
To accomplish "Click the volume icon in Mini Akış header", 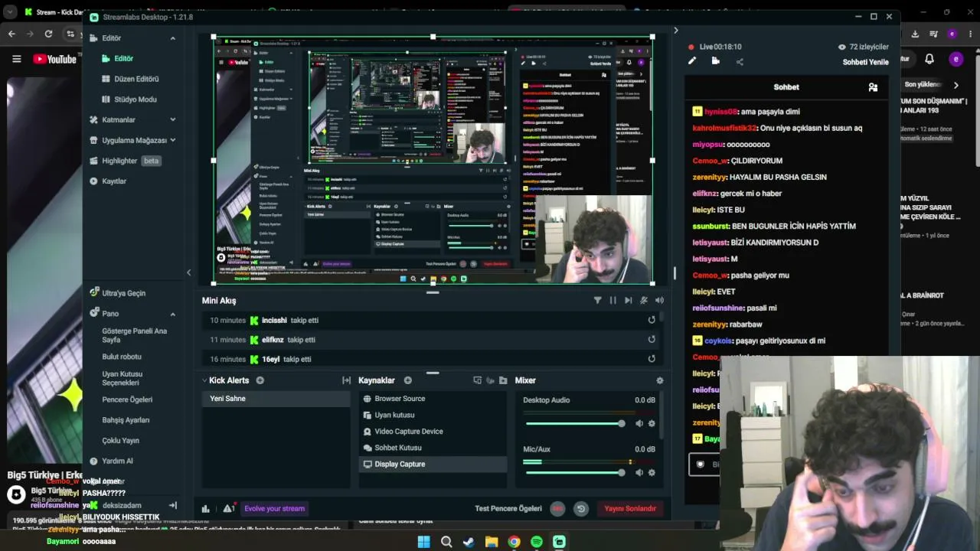I will point(659,300).
